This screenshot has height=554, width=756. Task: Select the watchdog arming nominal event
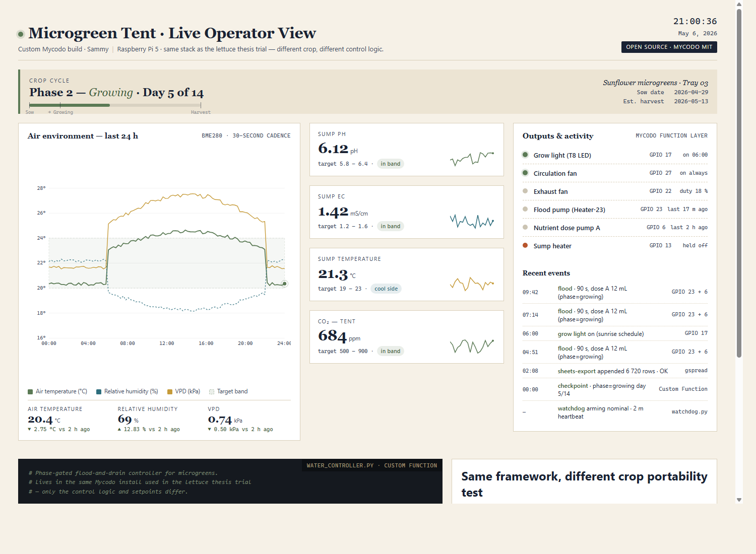(x=615, y=412)
